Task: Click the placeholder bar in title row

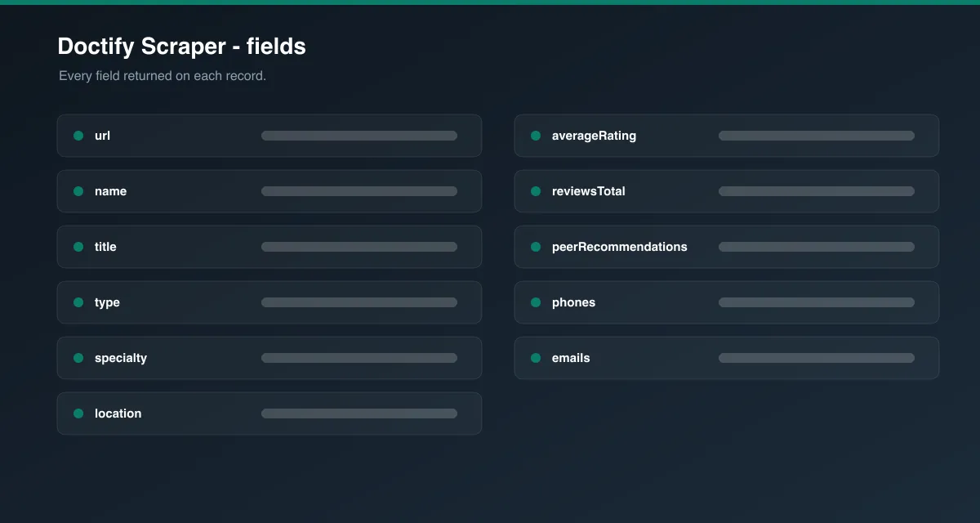Action: pos(359,247)
